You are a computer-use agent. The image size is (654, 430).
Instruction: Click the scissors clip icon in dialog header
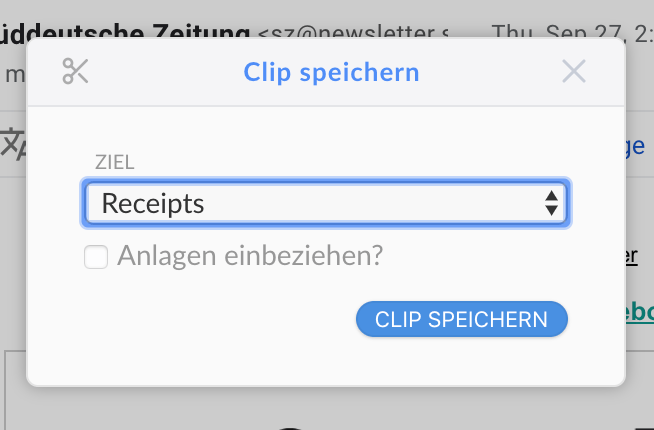pyautogui.click(x=76, y=72)
